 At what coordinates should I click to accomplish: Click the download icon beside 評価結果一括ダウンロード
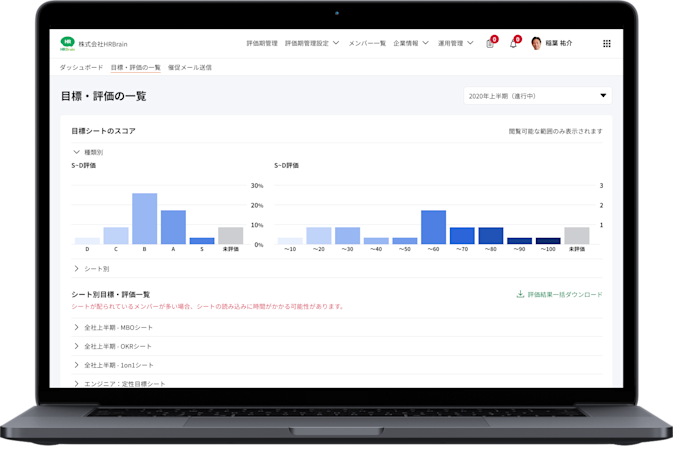[520, 294]
